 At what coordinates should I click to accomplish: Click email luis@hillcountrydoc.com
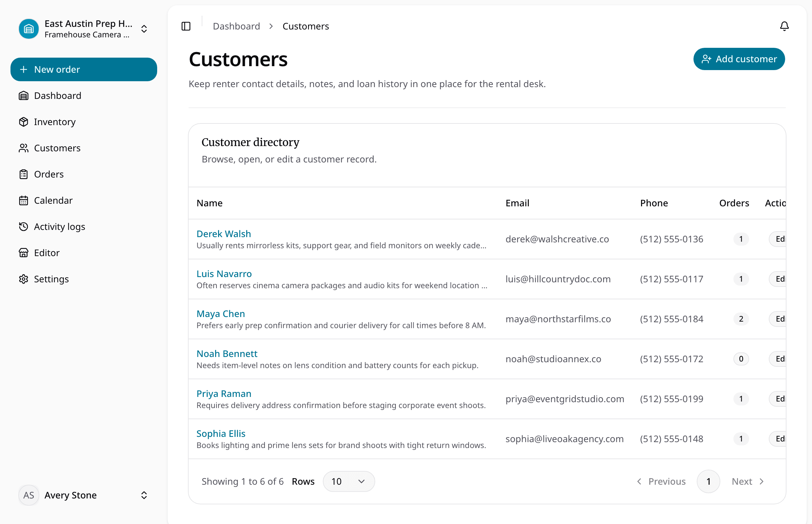pos(558,279)
